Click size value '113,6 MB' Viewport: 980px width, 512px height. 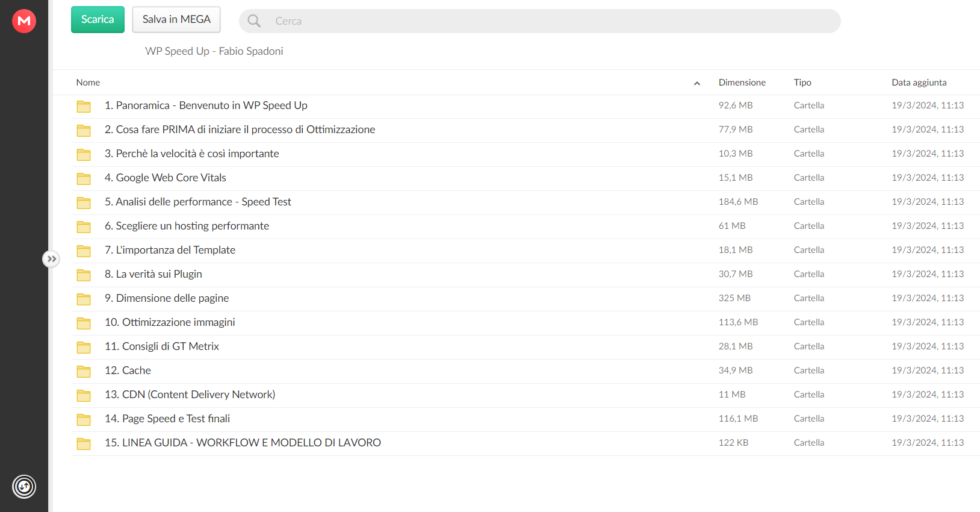pos(738,322)
